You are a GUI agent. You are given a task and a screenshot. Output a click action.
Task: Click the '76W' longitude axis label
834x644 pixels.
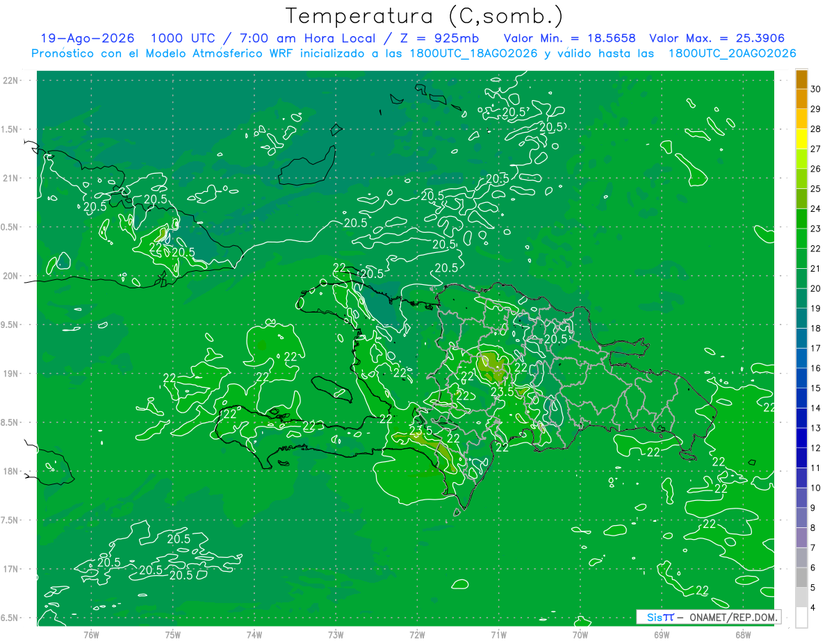(x=91, y=634)
